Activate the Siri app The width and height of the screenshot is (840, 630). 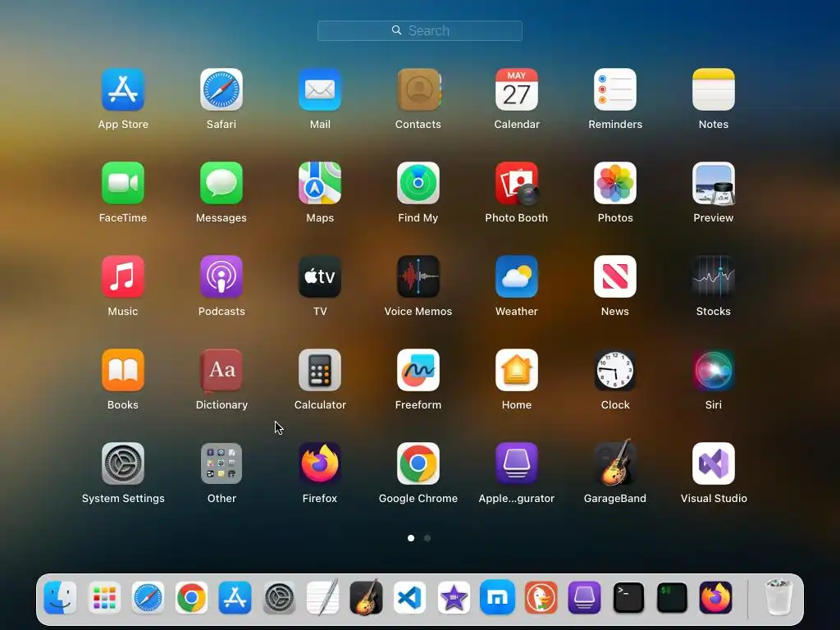point(714,370)
